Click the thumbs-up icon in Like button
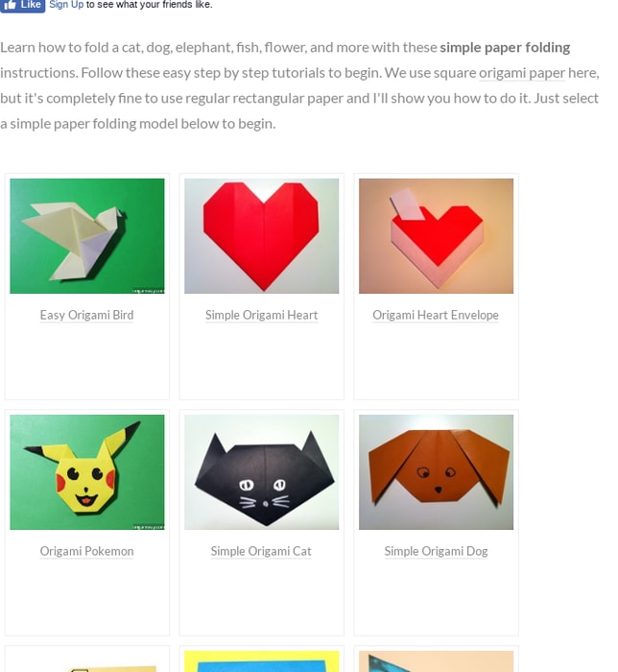Viewport: 618px width, 672px height. [x=10, y=5]
